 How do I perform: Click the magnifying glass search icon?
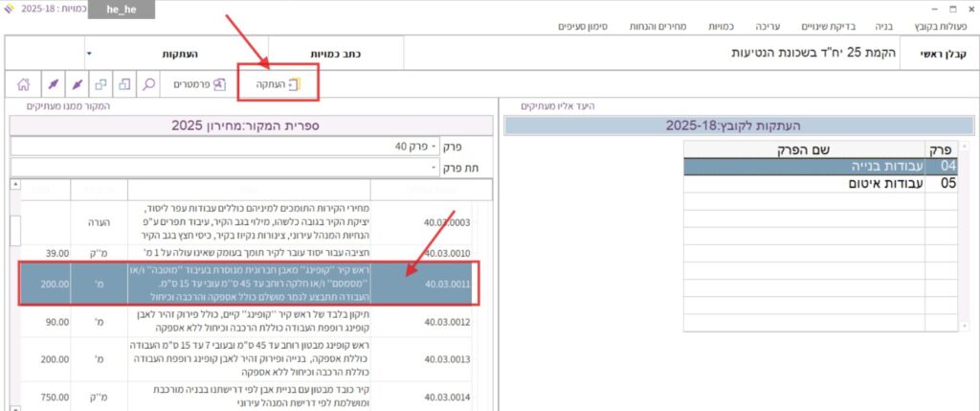(x=149, y=84)
